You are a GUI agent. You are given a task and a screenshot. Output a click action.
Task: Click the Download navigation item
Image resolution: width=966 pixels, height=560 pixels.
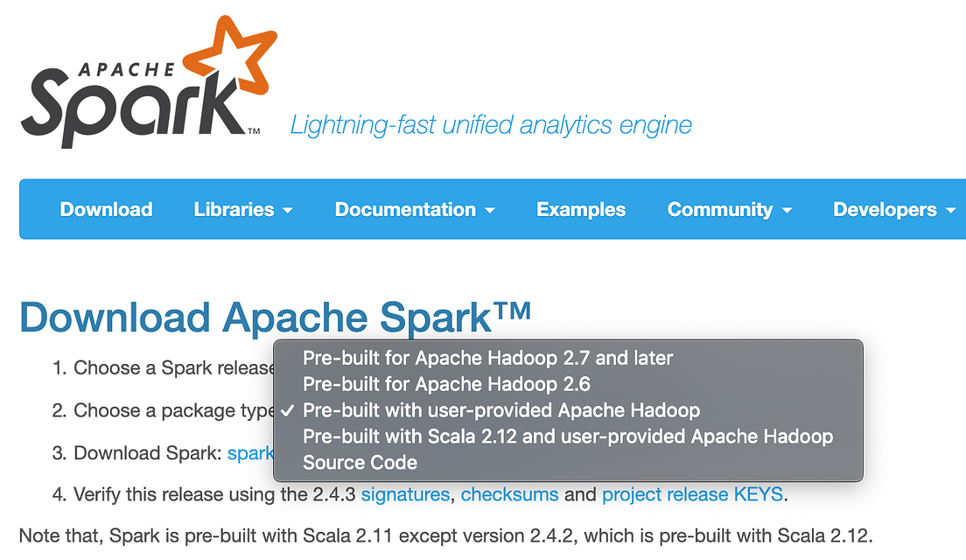(x=105, y=209)
